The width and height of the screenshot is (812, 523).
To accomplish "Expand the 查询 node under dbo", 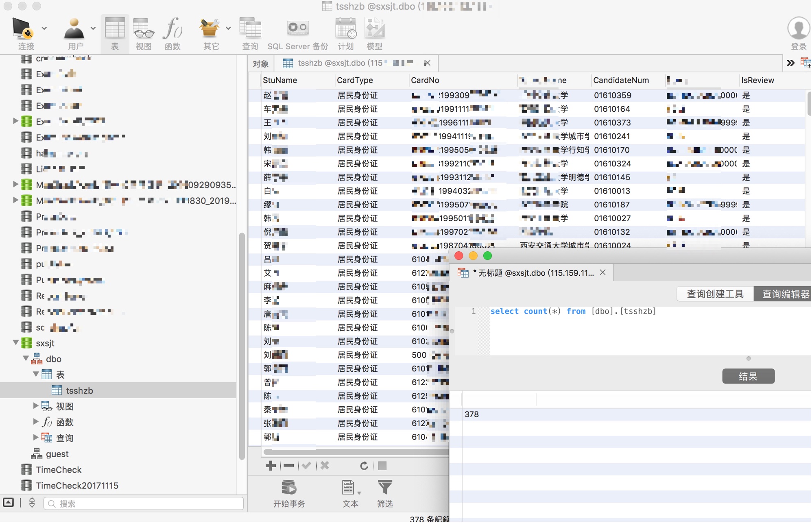I will 36,437.
